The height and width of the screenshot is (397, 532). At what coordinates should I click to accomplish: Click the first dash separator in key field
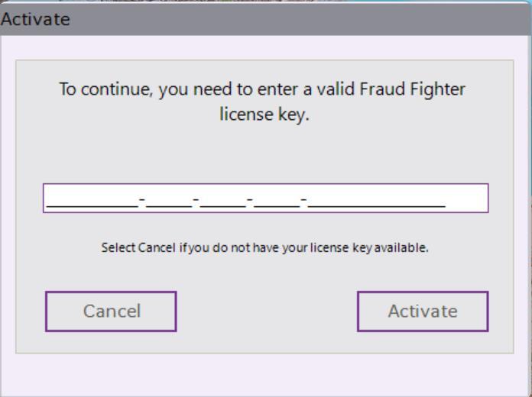coord(142,200)
